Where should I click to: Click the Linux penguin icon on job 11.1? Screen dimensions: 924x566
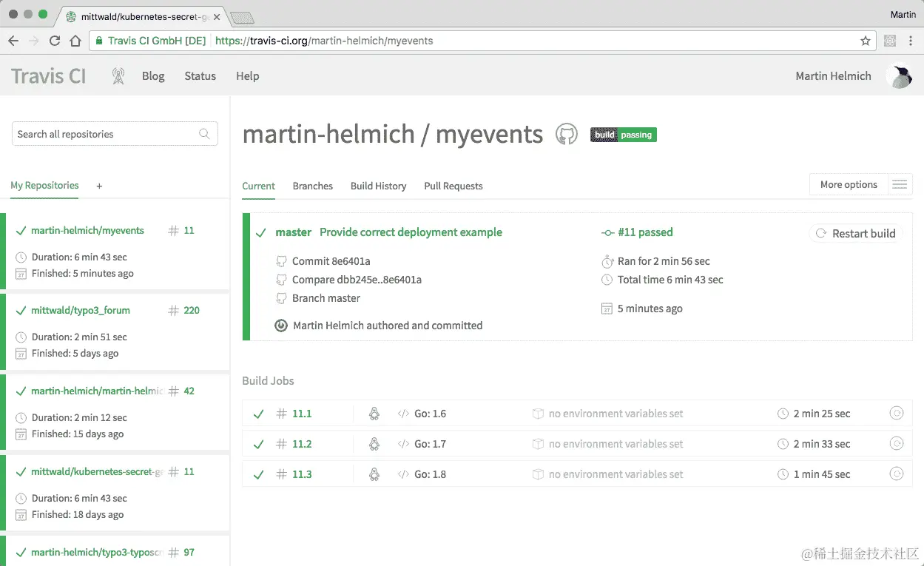point(374,414)
